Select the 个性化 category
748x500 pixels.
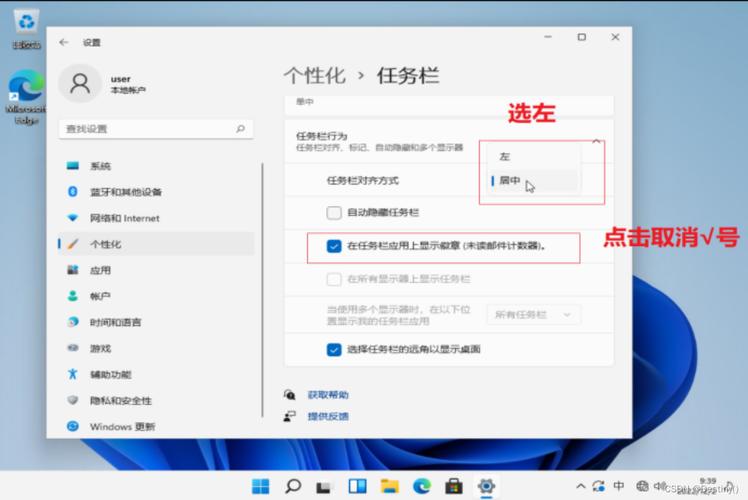pyautogui.click(x=156, y=244)
